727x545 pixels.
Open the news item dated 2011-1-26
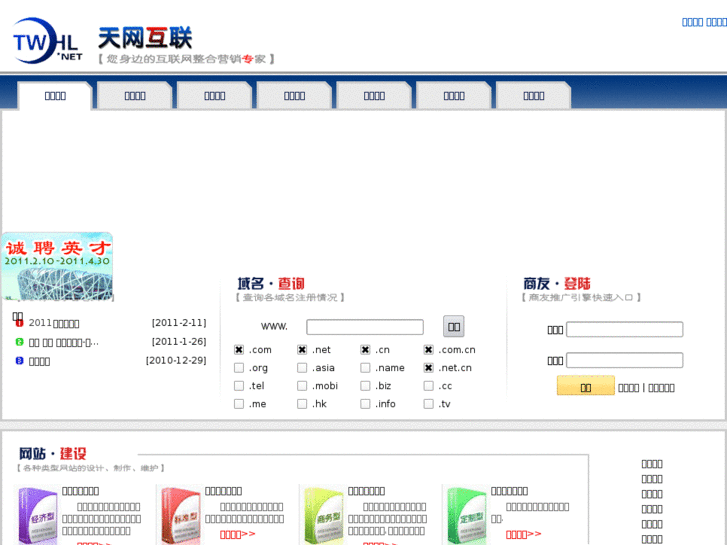[x=64, y=342]
